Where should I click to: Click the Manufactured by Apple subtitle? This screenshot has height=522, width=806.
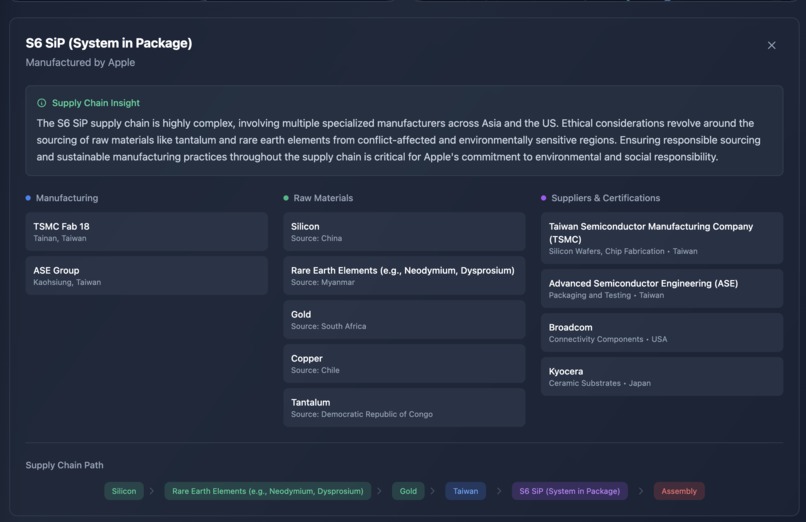80,62
